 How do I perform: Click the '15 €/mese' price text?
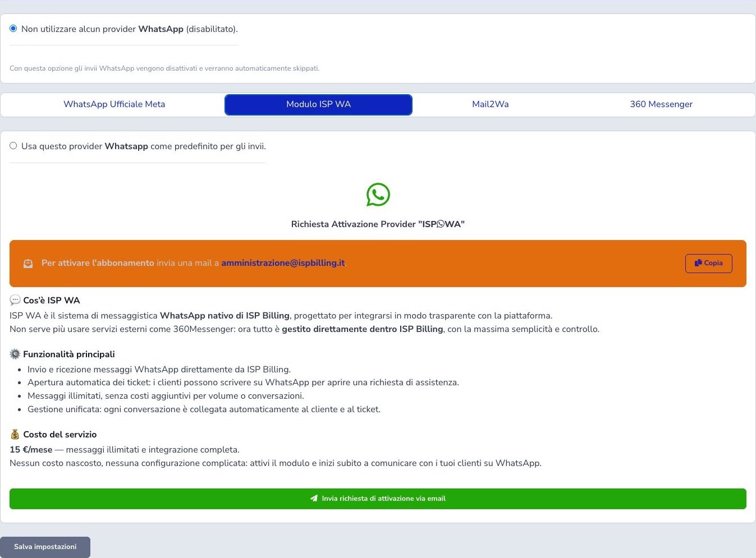point(31,450)
